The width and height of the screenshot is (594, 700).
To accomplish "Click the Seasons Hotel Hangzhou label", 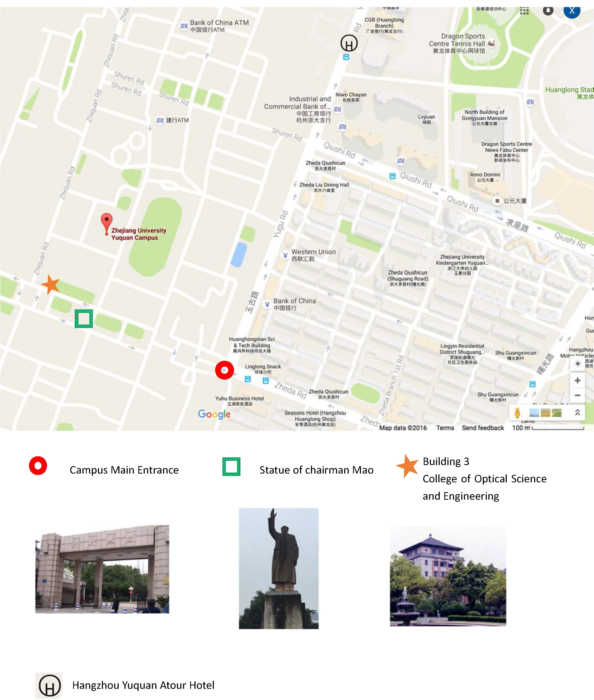I will tap(315, 419).
